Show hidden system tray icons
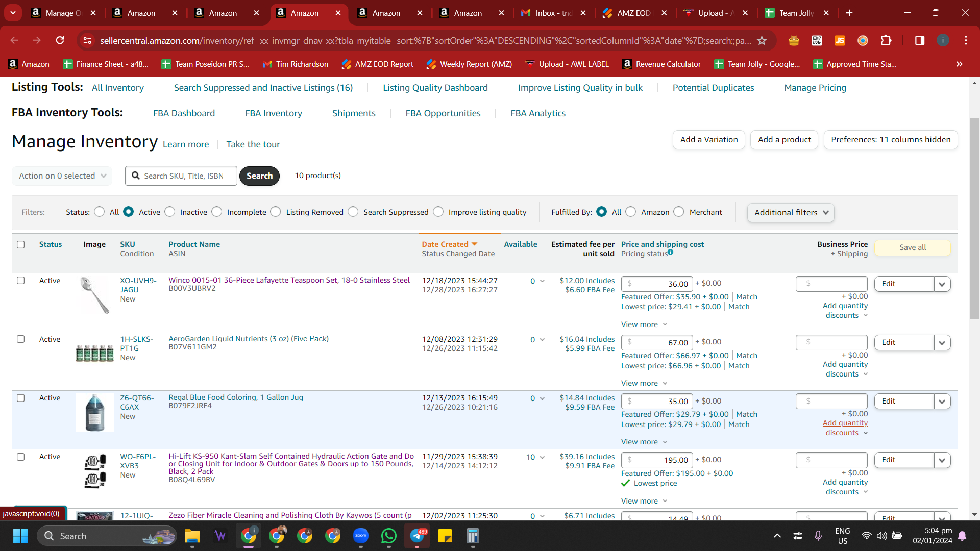The width and height of the screenshot is (980, 551). click(x=777, y=536)
